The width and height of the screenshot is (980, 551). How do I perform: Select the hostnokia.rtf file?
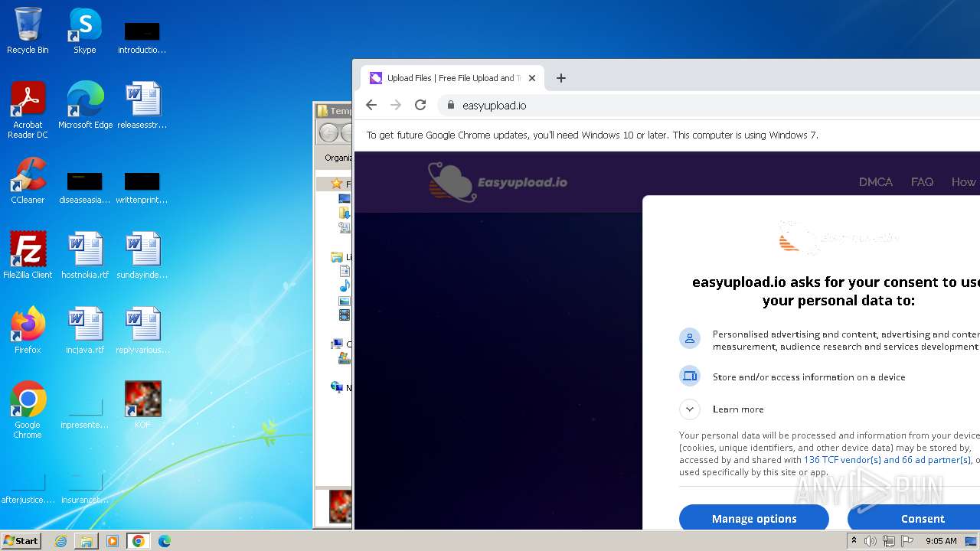click(85, 256)
